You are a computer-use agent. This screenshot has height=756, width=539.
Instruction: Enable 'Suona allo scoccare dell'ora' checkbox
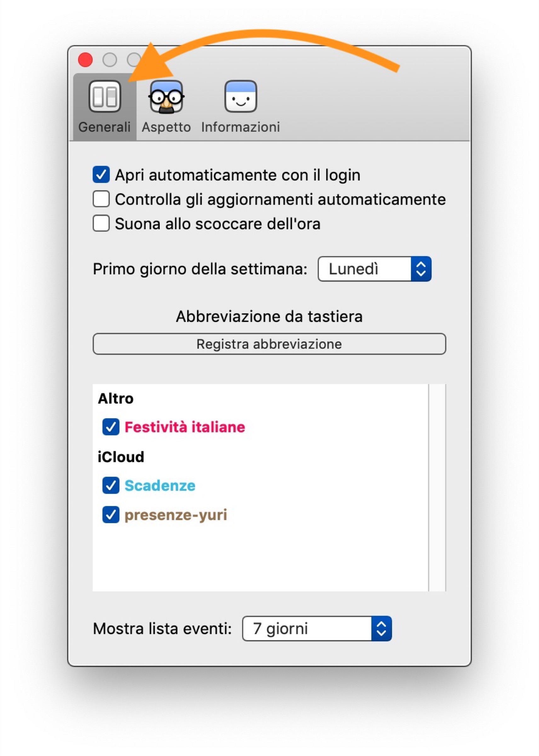[101, 223]
